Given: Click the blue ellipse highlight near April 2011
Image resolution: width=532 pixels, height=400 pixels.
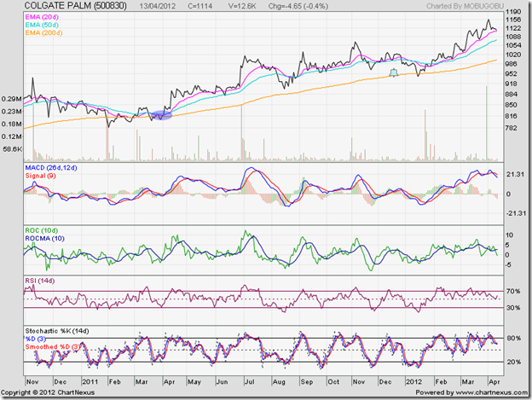Looking at the screenshot, I should click(161, 115).
